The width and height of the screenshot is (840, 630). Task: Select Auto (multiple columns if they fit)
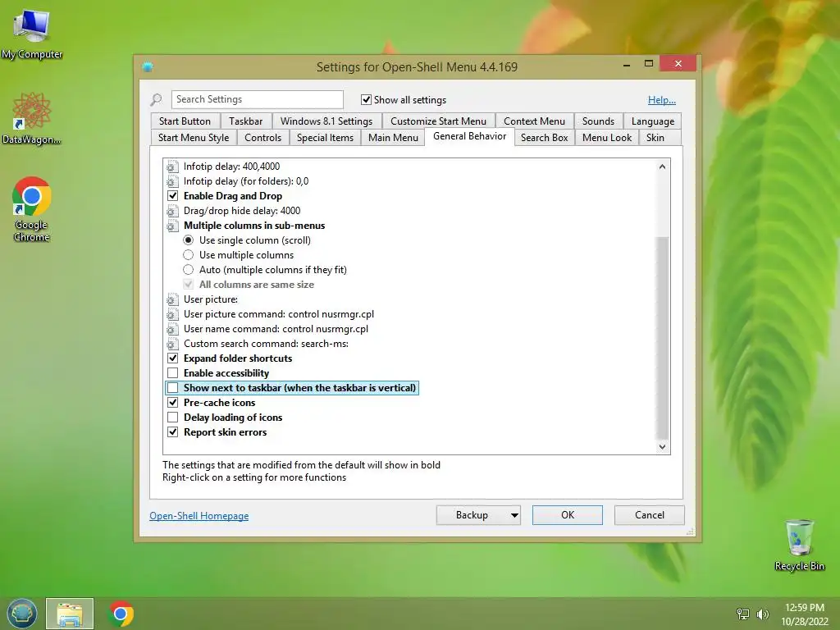click(x=188, y=269)
